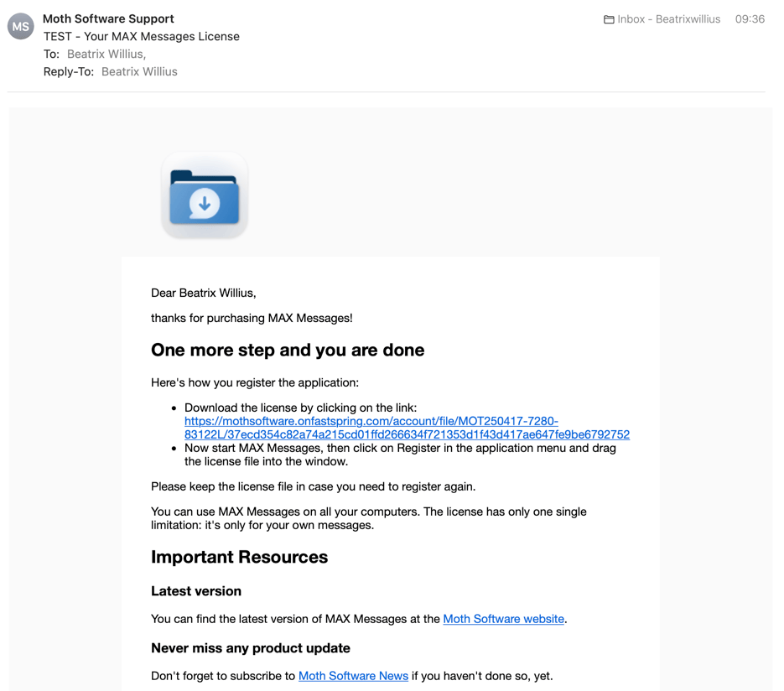Click the To recipient Beatrix Willius
The height and width of the screenshot is (691, 784).
click(106, 54)
